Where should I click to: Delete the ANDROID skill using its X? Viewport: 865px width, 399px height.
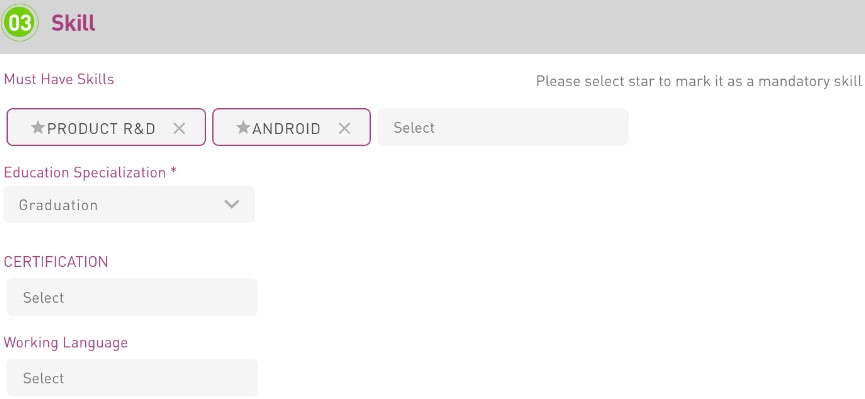pos(344,129)
